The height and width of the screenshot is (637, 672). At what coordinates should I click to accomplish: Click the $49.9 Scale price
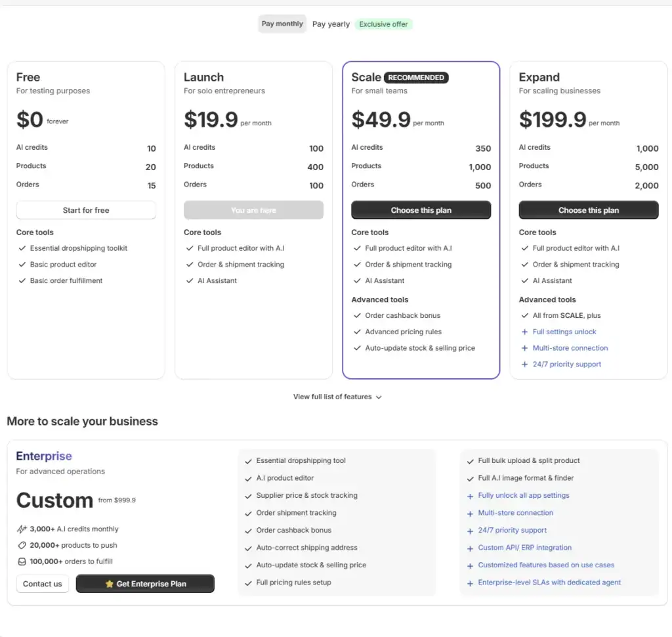[x=381, y=120]
